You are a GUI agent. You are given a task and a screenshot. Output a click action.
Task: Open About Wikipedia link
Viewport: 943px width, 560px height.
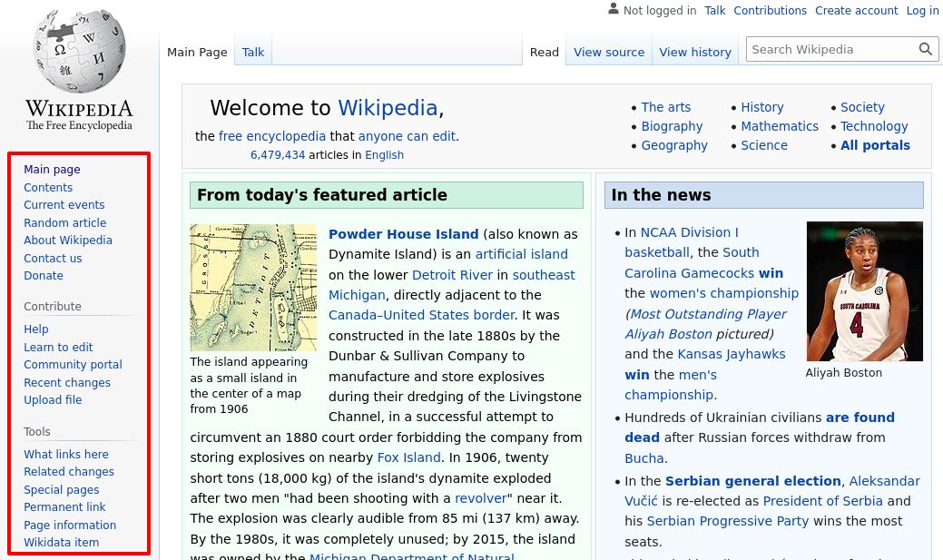pyautogui.click(x=68, y=240)
